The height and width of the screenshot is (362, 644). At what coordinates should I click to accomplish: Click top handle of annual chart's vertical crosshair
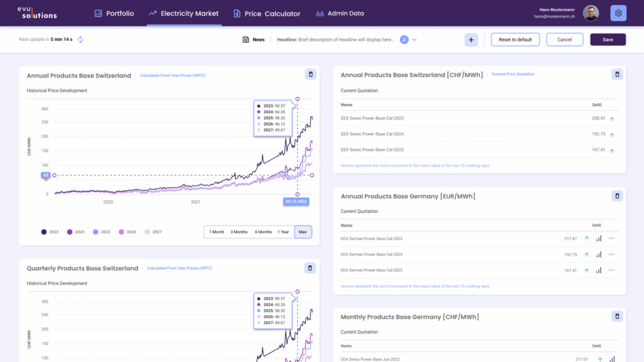click(297, 99)
